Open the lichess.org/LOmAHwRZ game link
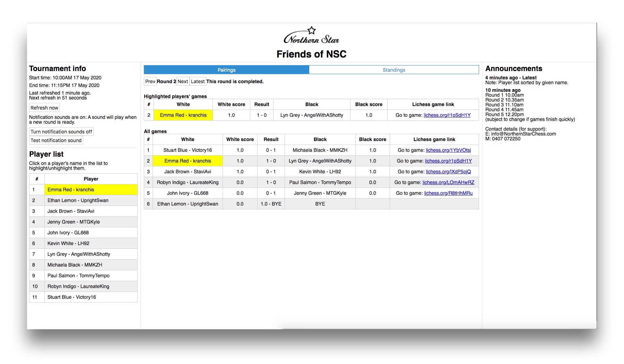Viewport: 624px width, 364px height. [x=448, y=182]
